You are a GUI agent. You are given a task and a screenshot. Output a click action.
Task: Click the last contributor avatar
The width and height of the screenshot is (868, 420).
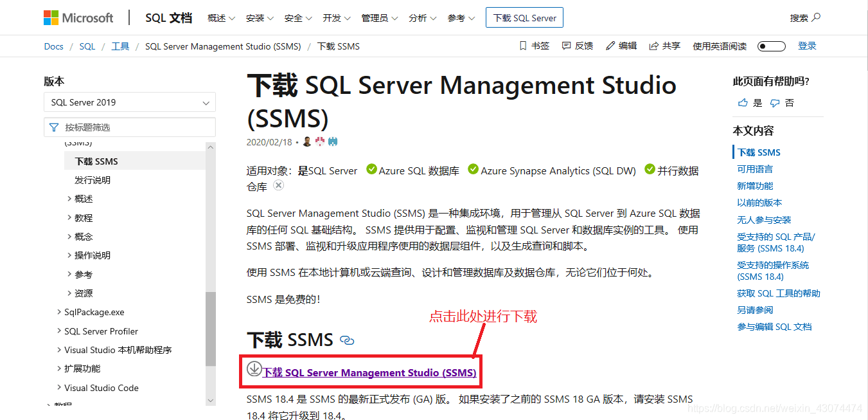[333, 142]
